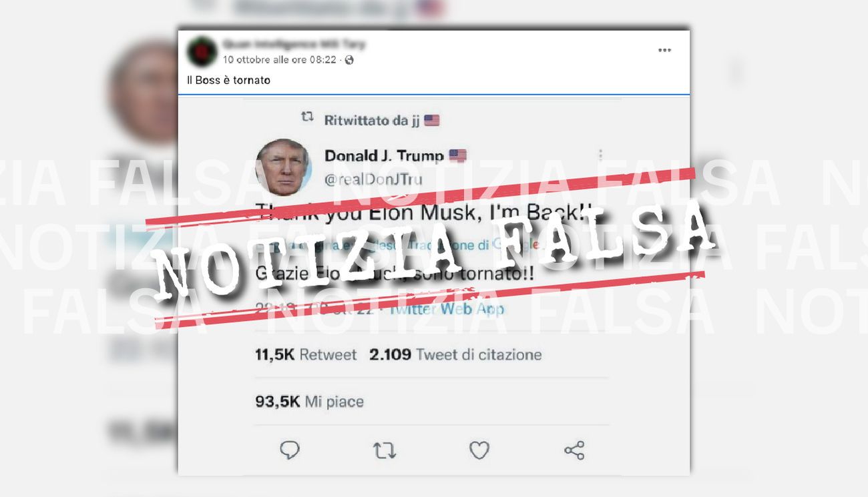Image resolution: width=868 pixels, height=497 pixels.
Task: View the 93,5K Mi piace list
Action: [x=309, y=401]
